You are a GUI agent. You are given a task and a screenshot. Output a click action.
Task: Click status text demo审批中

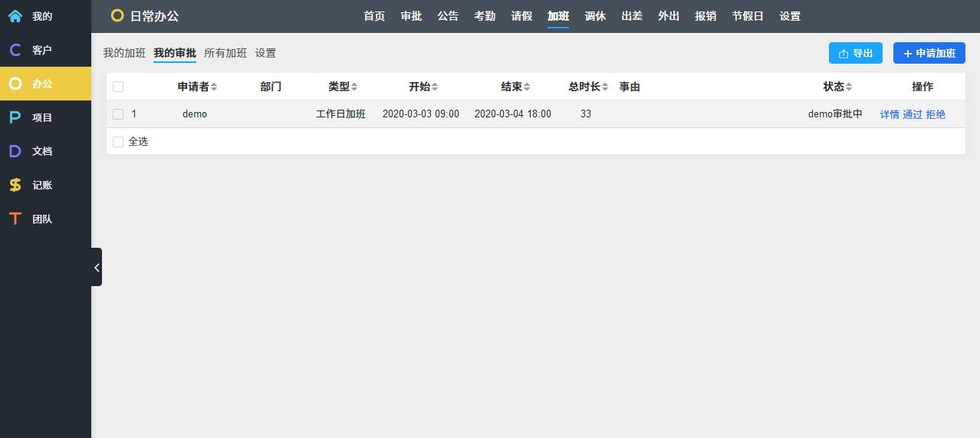[x=835, y=114]
